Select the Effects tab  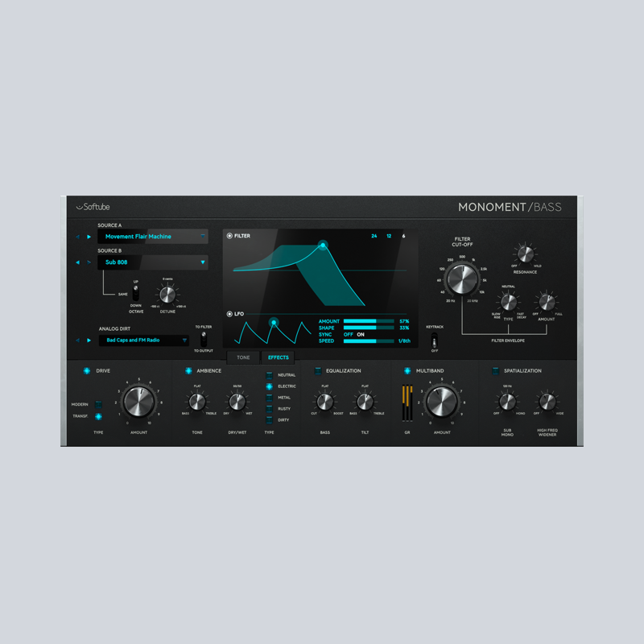point(279,357)
